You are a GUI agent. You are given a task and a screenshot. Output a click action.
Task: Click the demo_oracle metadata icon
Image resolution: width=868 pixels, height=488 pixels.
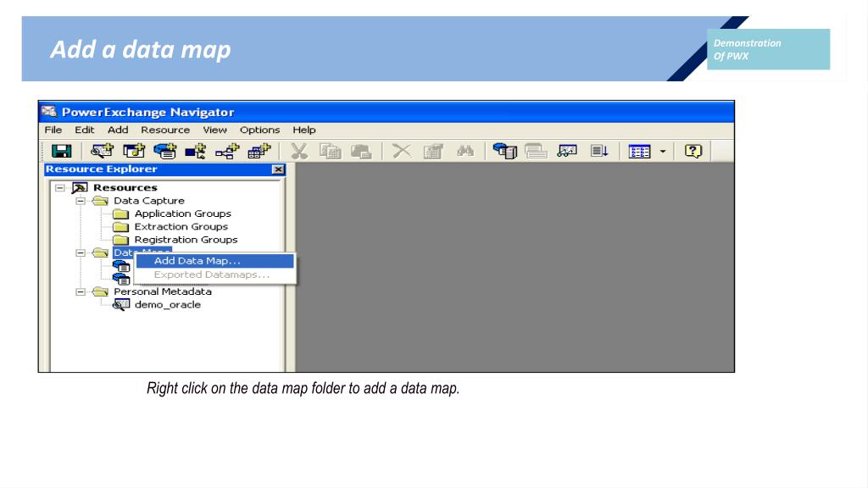[121, 304]
